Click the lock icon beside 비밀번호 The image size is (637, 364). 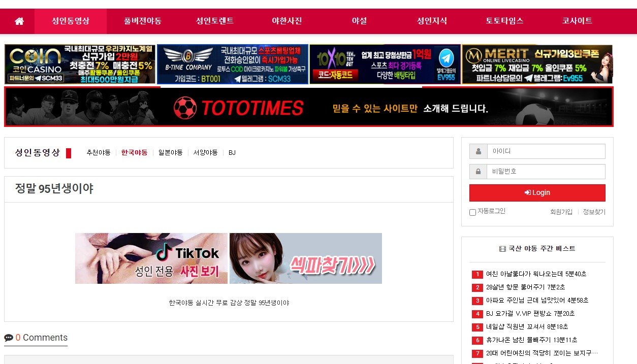(x=478, y=172)
